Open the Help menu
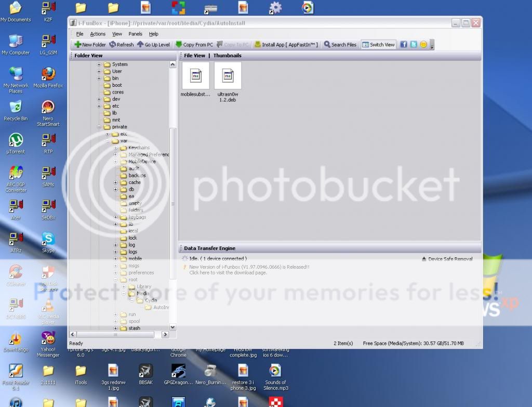 click(154, 34)
